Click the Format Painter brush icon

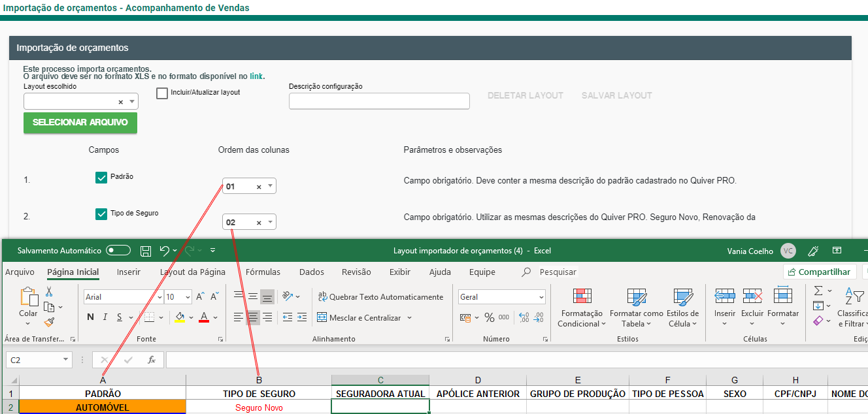(49, 322)
